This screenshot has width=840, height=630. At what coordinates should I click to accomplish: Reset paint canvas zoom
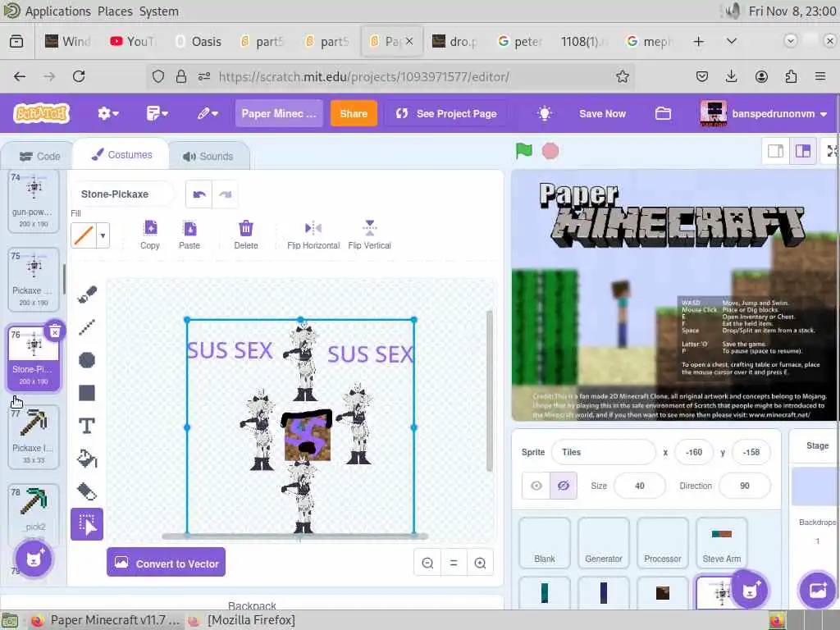(x=454, y=563)
